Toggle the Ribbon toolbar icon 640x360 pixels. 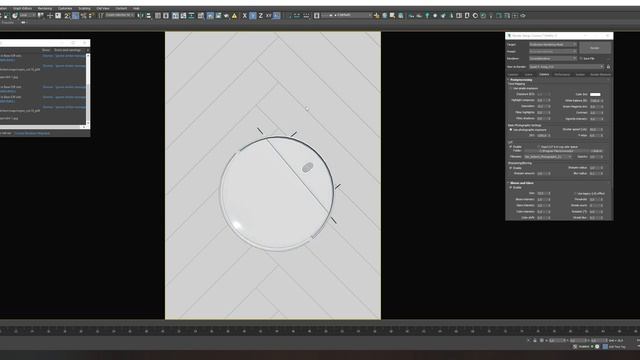(x=175, y=16)
